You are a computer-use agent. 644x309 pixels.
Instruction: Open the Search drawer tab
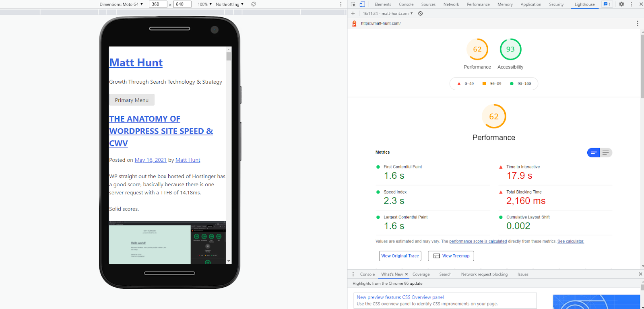tap(445, 274)
